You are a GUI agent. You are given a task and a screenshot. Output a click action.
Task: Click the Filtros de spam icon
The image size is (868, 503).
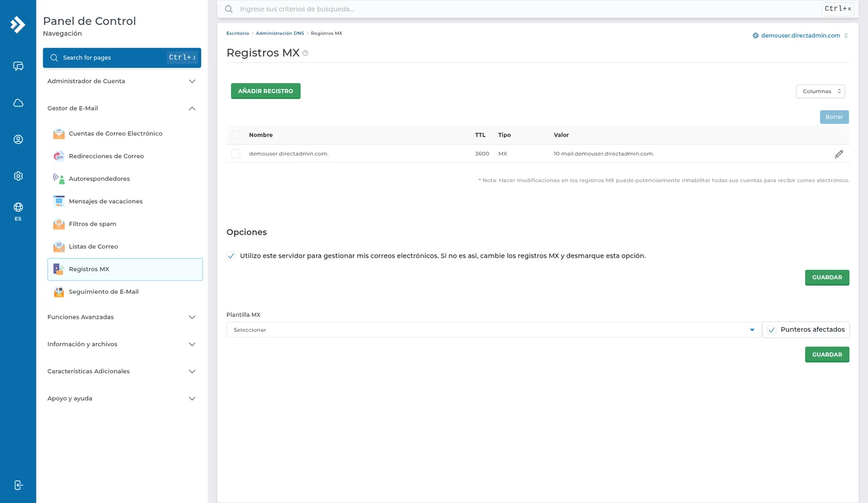point(59,224)
